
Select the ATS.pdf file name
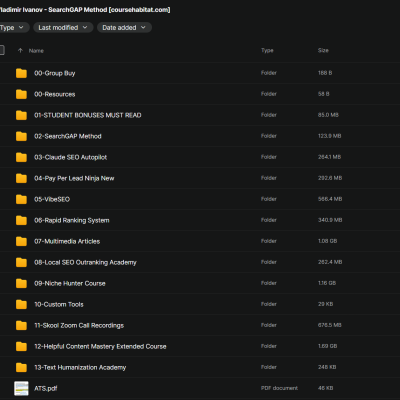pos(46,388)
